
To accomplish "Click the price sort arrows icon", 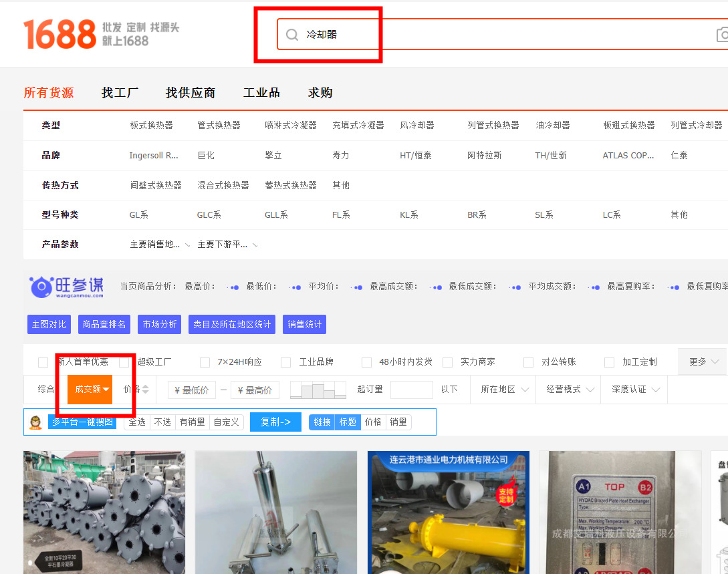I will [x=145, y=390].
